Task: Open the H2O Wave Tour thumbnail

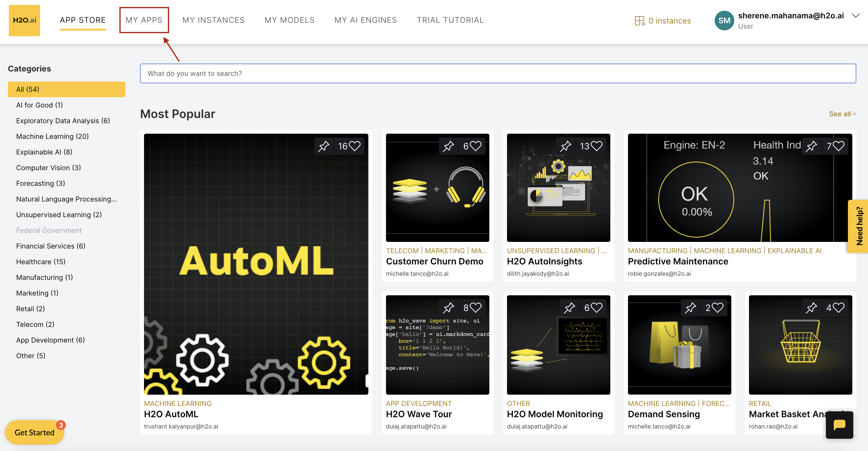Action: point(437,345)
